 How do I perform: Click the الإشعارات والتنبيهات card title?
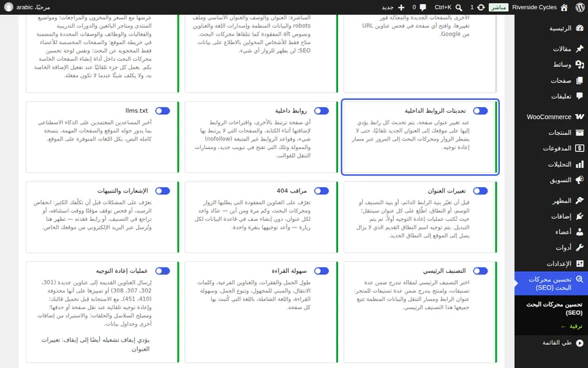[123, 191]
